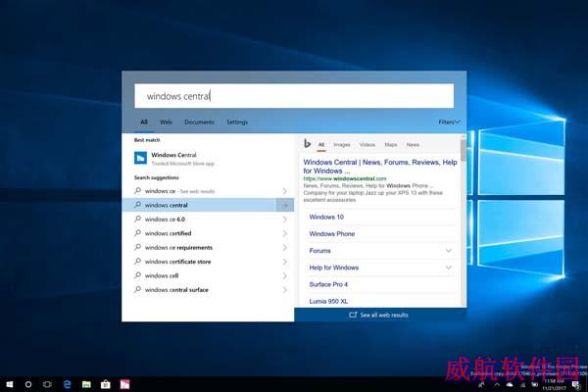
Task: Open the Windows Phone sublink
Action: pyautogui.click(x=332, y=233)
